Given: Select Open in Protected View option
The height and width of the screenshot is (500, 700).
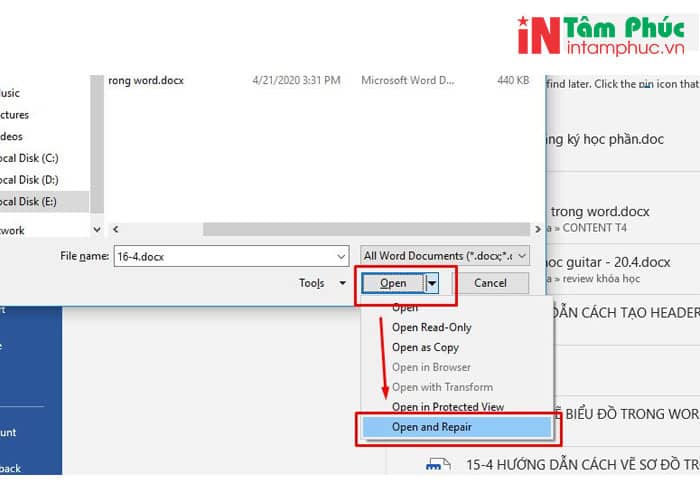Looking at the screenshot, I should (448, 407).
